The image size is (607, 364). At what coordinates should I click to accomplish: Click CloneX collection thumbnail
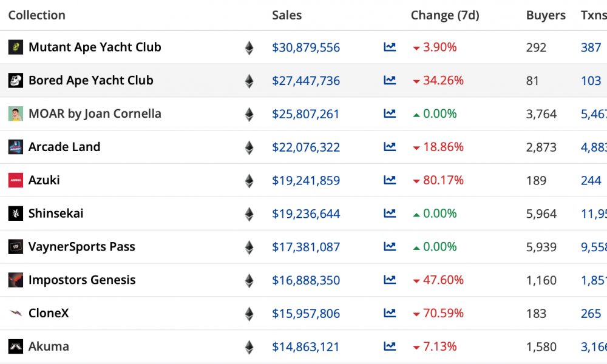pos(16,313)
